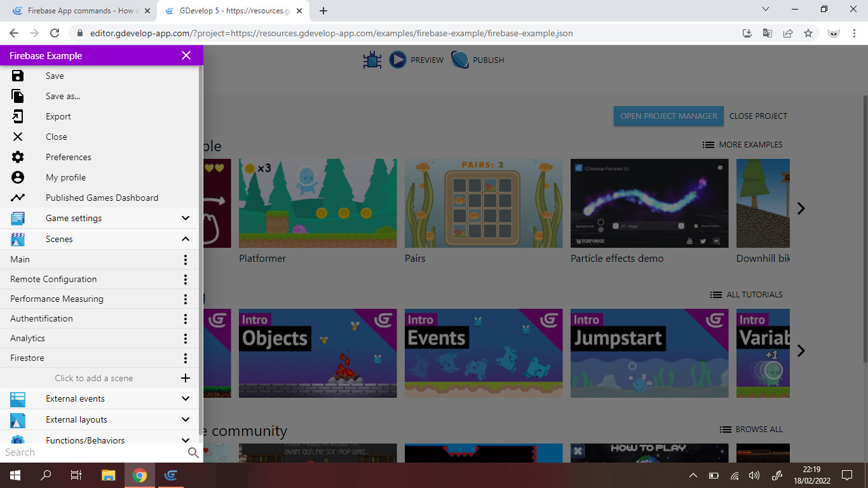Open options menu for Remote Configuration scene
The height and width of the screenshot is (488, 868).
coord(186,279)
